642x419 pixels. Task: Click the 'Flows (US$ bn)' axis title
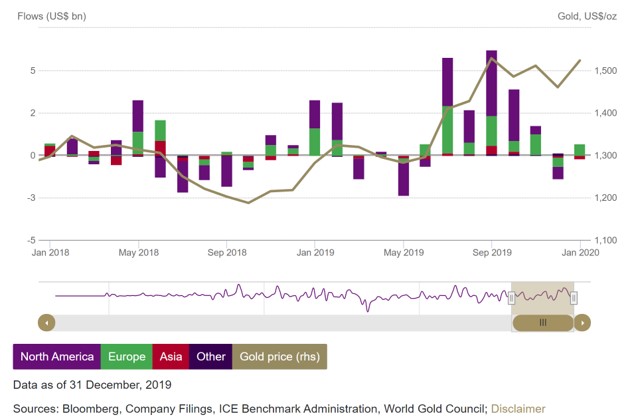click(x=52, y=16)
